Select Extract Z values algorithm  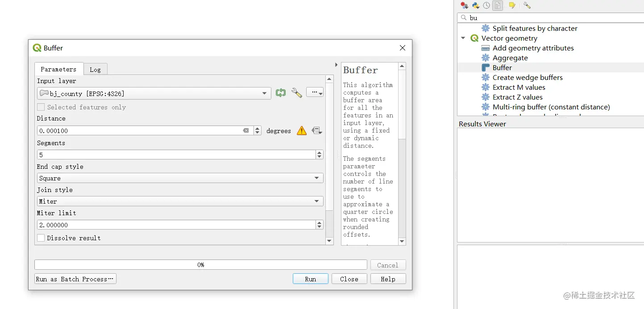click(x=518, y=97)
